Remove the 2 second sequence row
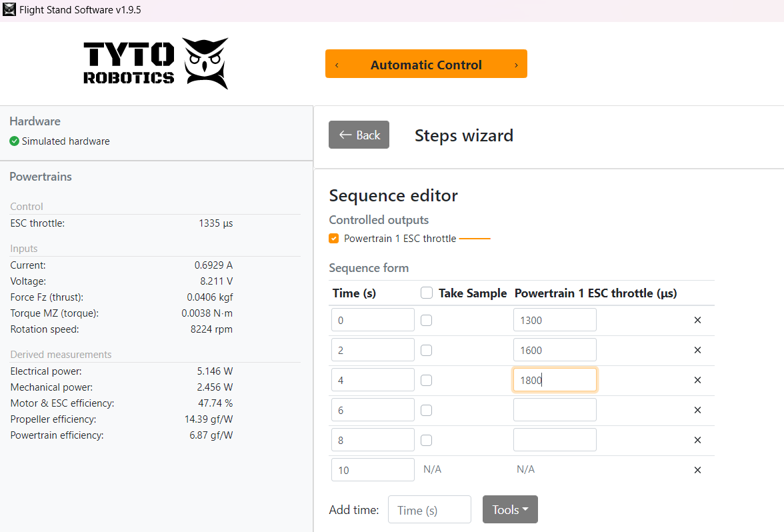The height and width of the screenshot is (532, 784). 697,350
